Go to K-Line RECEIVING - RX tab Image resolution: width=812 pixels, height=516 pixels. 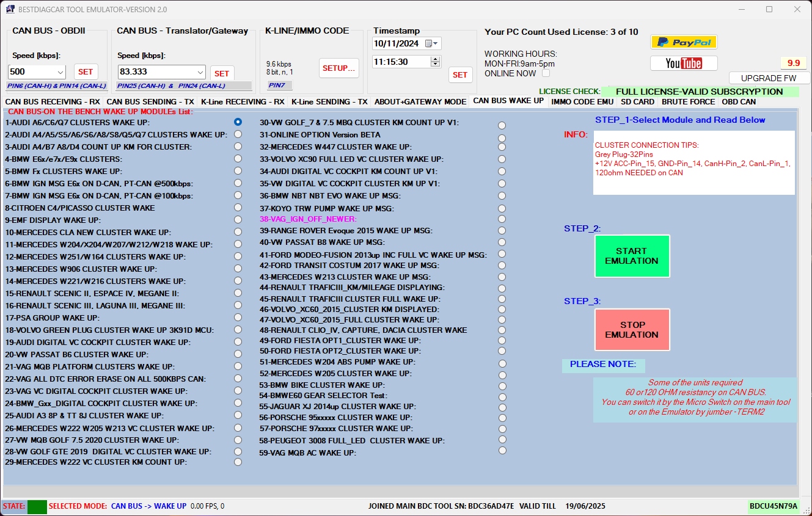pos(243,101)
